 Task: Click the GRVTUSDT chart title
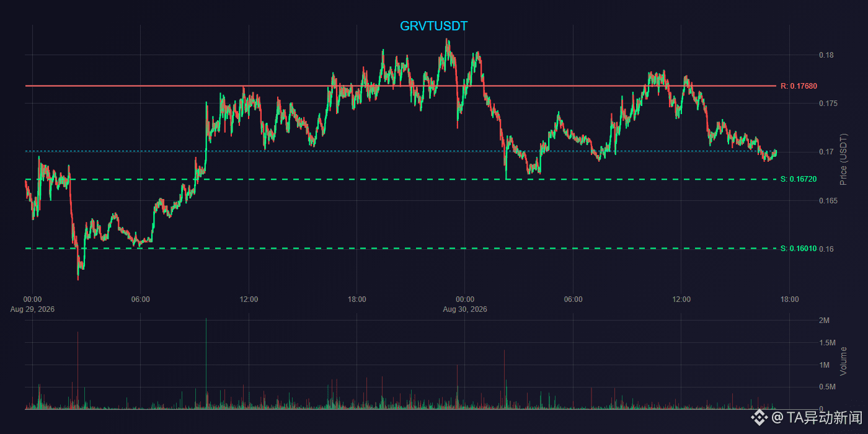click(x=433, y=26)
